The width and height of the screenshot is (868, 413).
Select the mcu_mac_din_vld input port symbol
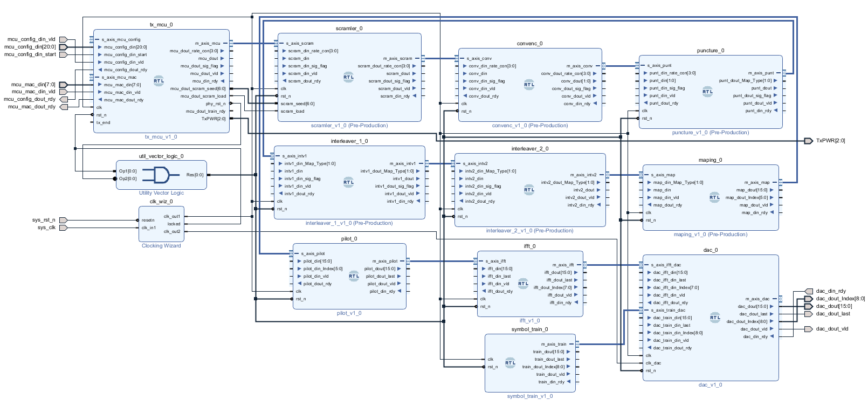coord(63,92)
